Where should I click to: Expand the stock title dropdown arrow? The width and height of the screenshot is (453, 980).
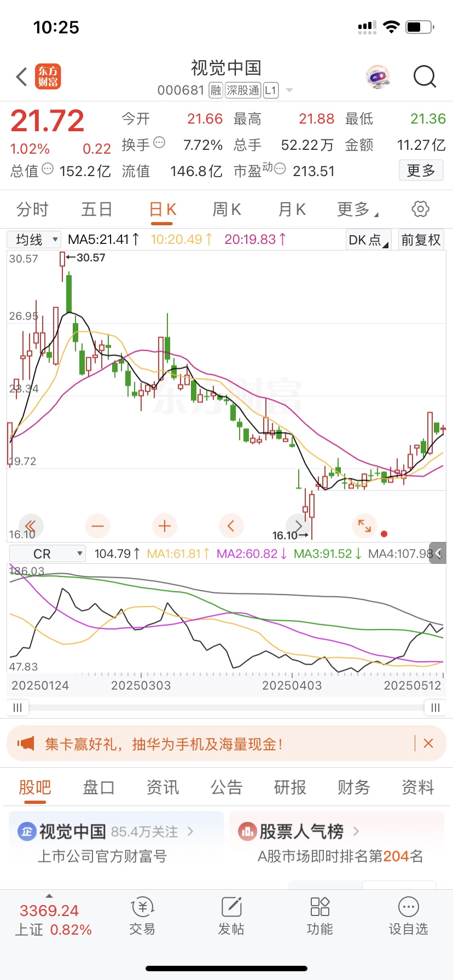coord(289,90)
